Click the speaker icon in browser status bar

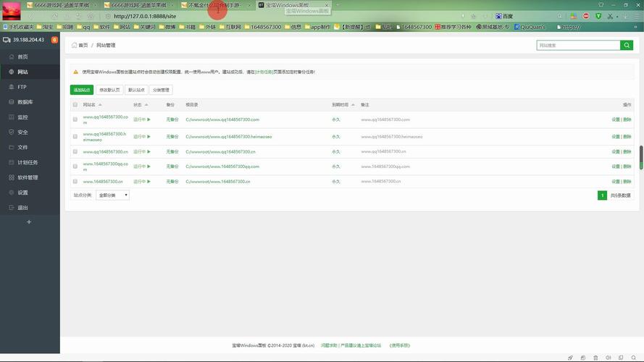point(609,358)
